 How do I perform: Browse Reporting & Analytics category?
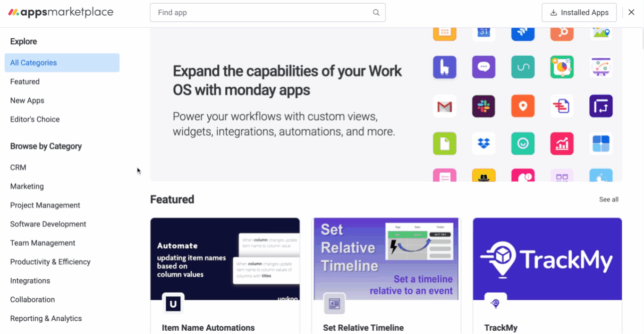pyautogui.click(x=46, y=318)
